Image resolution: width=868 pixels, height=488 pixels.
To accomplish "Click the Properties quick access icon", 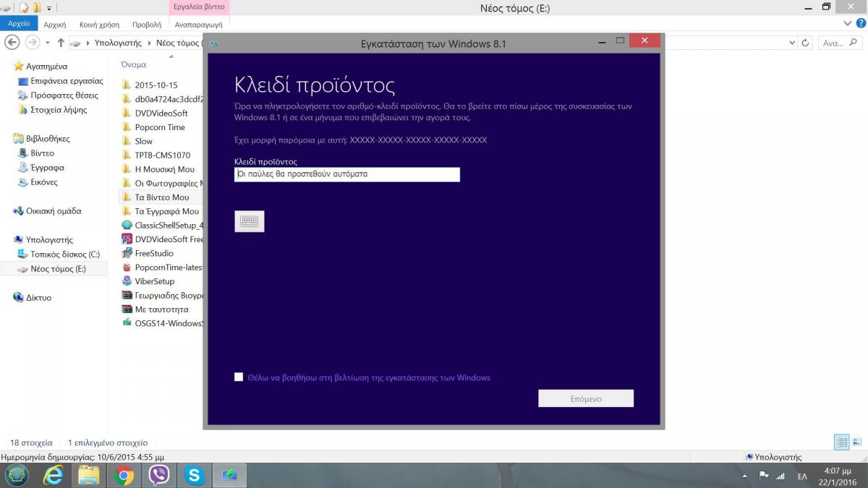I will pos(23,7).
